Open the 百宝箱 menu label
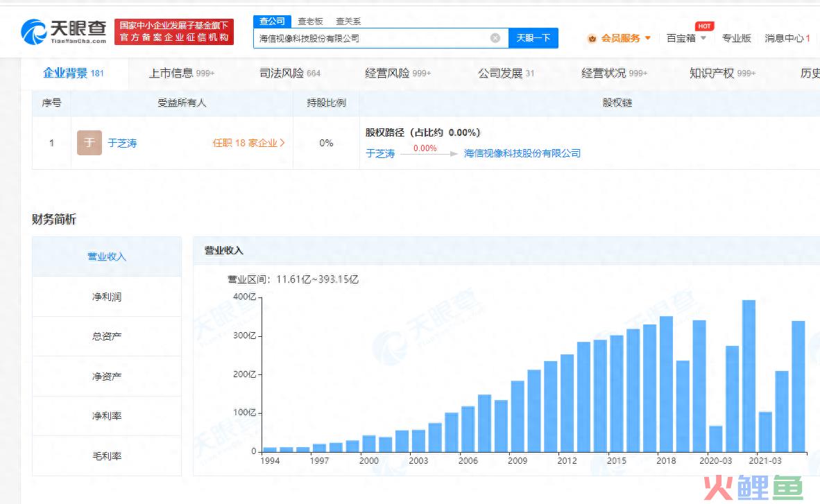The height and width of the screenshot is (504, 820). point(681,38)
